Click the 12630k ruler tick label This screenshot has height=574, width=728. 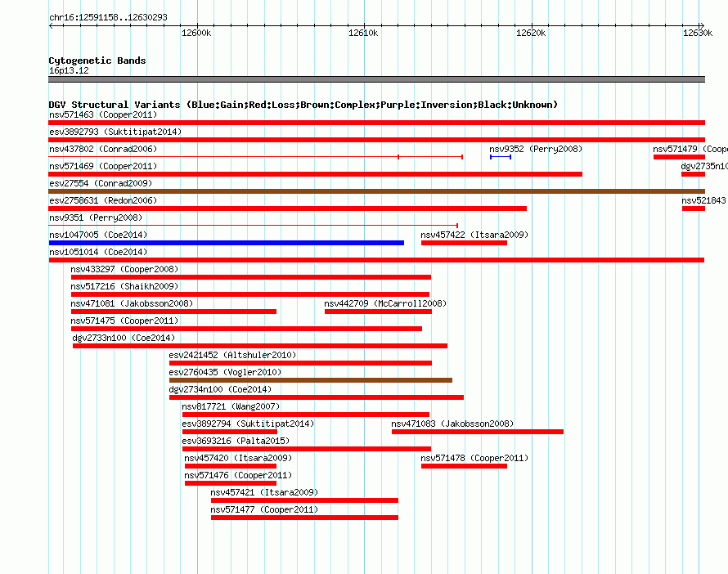[698, 33]
